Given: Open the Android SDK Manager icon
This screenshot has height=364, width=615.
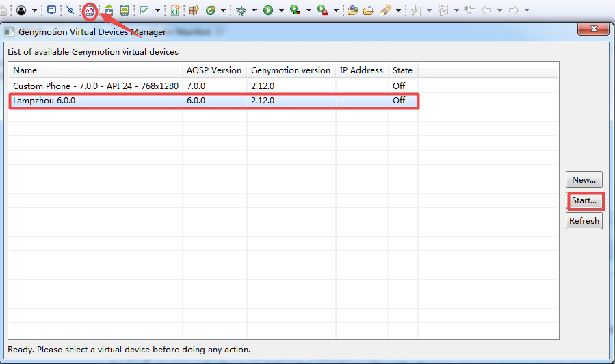Looking at the screenshot, I should [109, 10].
